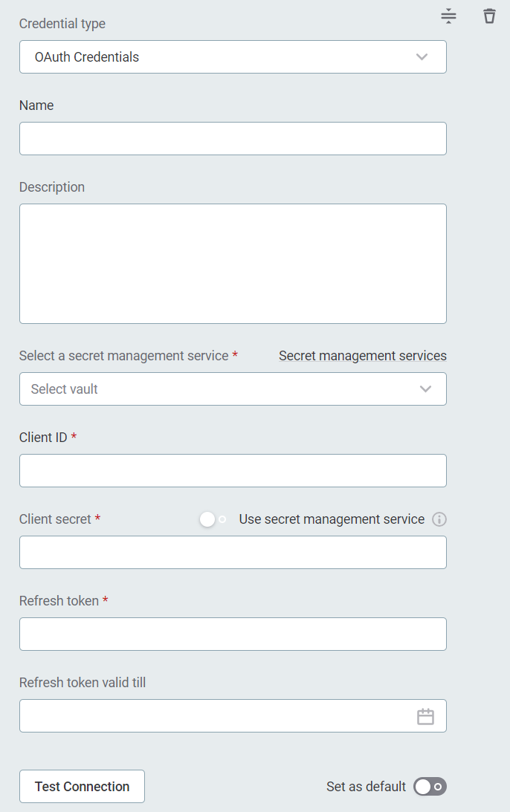The image size is (510, 812).
Task: Click the Set as default label to toggle it
Action: pyautogui.click(x=365, y=786)
